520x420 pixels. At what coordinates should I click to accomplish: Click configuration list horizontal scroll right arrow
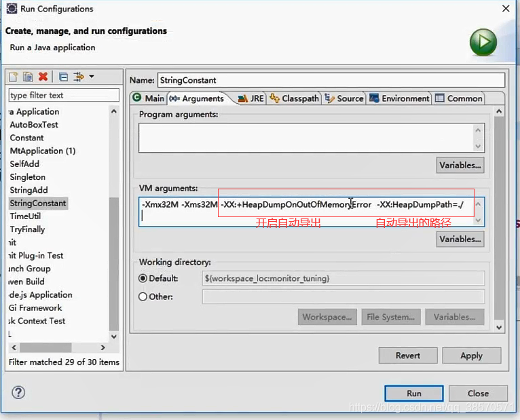(x=103, y=347)
